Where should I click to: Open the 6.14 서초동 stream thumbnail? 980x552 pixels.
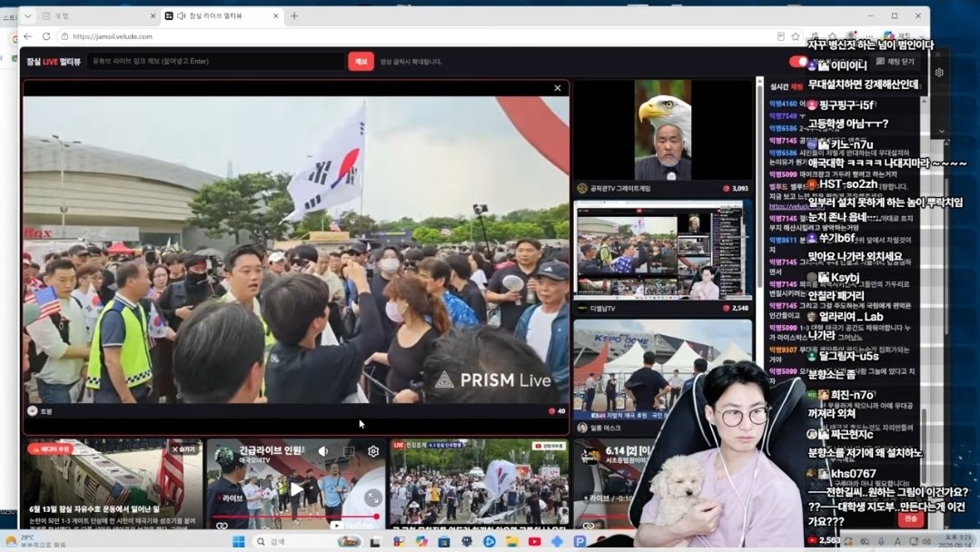612,484
